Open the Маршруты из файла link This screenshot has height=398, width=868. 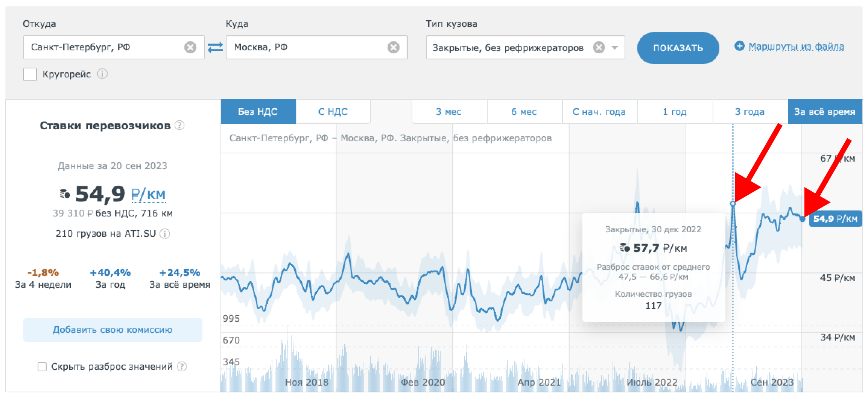pyautogui.click(x=796, y=47)
